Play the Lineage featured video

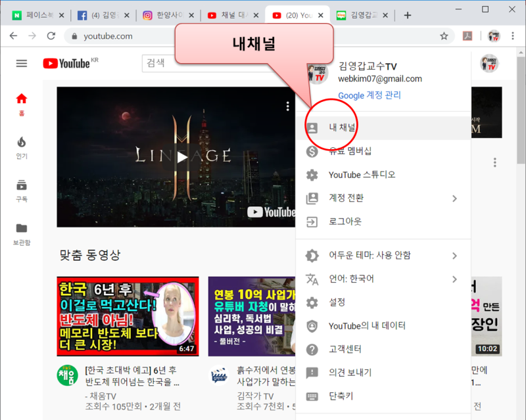[182, 157]
